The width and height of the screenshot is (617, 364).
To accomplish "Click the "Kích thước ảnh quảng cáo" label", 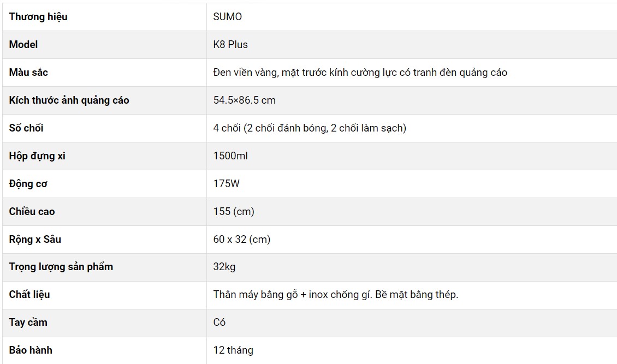I will (69, 100).
